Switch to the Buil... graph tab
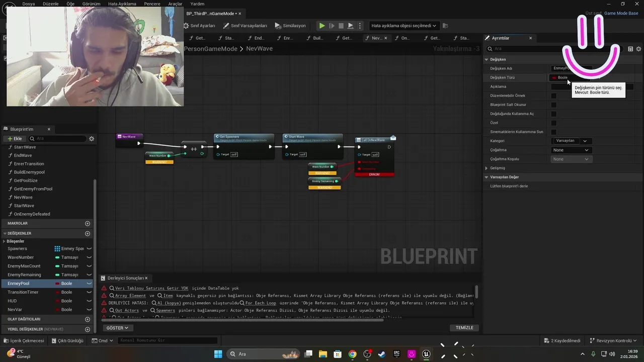644x362 pixels. click(314, 38)
